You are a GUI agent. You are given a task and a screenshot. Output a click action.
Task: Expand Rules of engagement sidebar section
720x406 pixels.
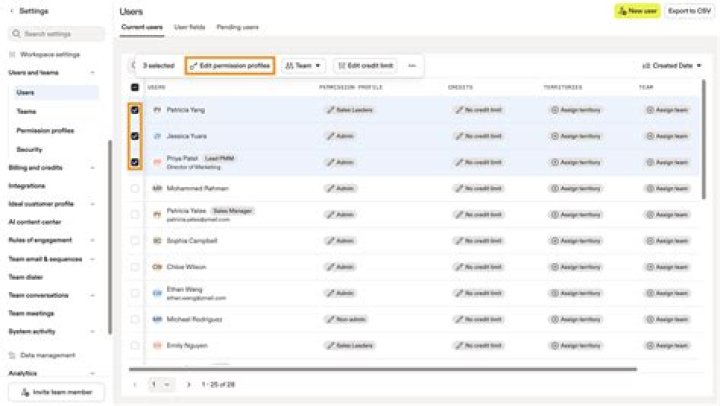(92, 240)
